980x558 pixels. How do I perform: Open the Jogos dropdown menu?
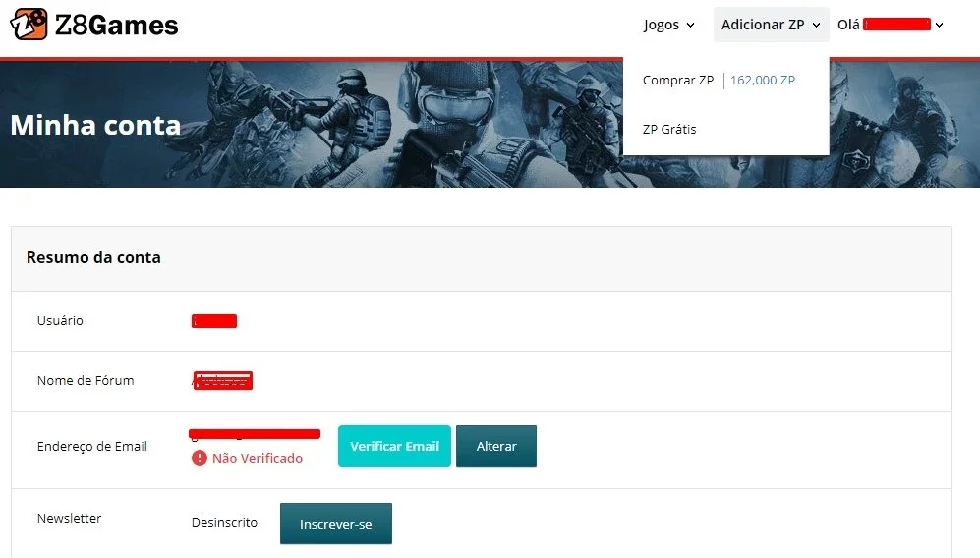[x=668, y=25]
